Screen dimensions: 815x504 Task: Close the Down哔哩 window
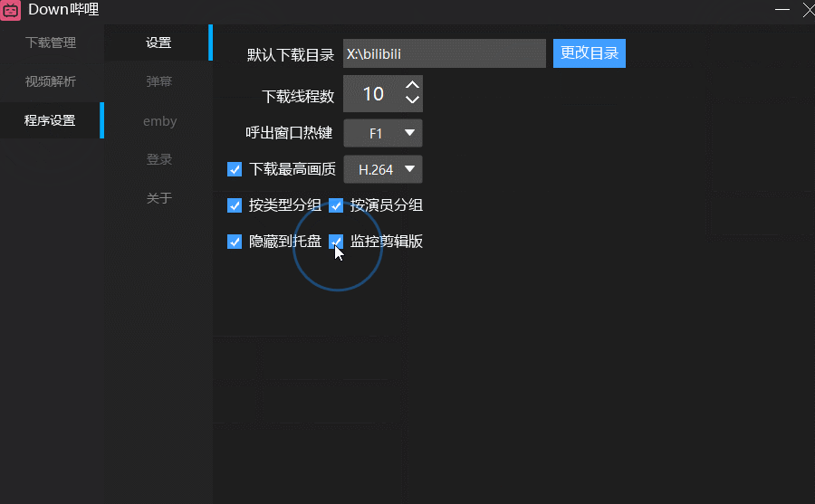808,9
